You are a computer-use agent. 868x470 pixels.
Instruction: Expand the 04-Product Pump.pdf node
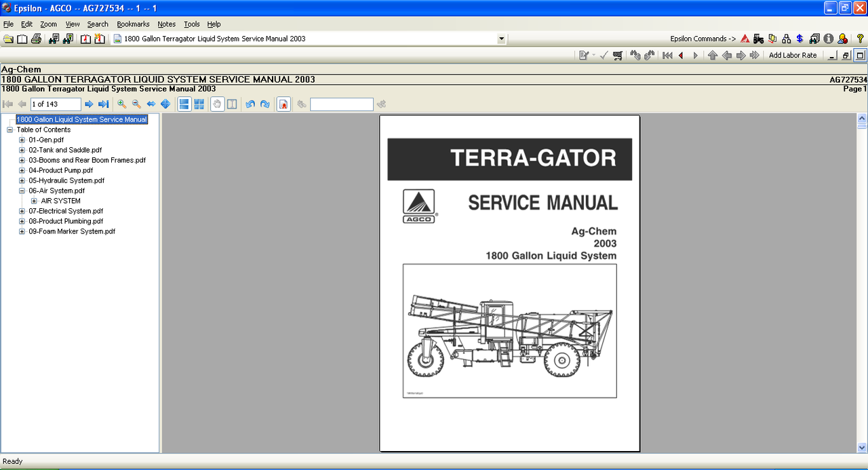tap(22, 170)
